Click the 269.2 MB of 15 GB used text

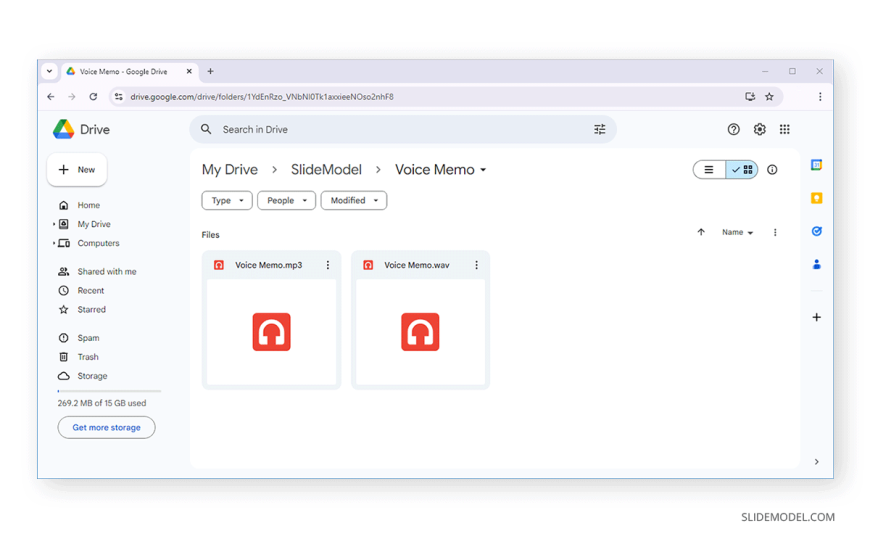click(x=102, y=403)
